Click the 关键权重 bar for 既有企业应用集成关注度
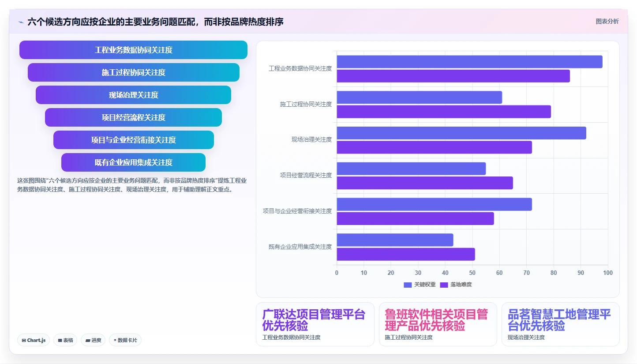637x364 pixels. (395, 240)
